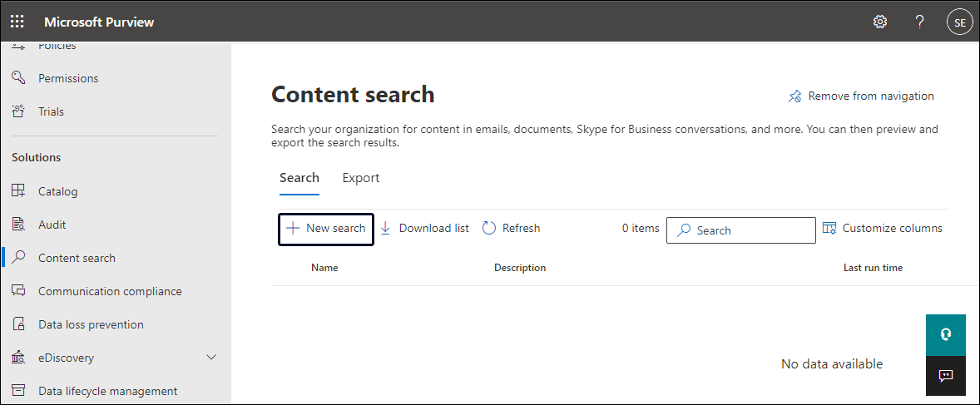
Task: Focus the Search input box
Action: point(741,230)
